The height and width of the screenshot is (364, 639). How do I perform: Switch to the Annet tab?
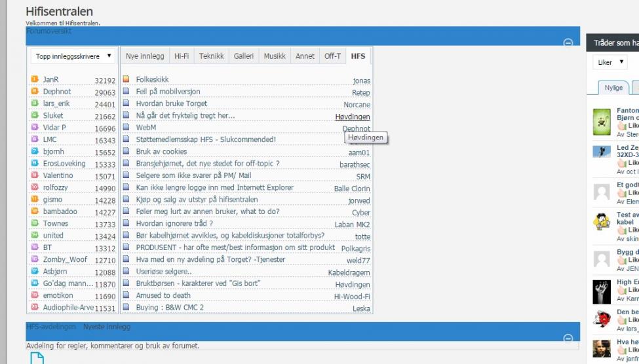coord(305,56)
